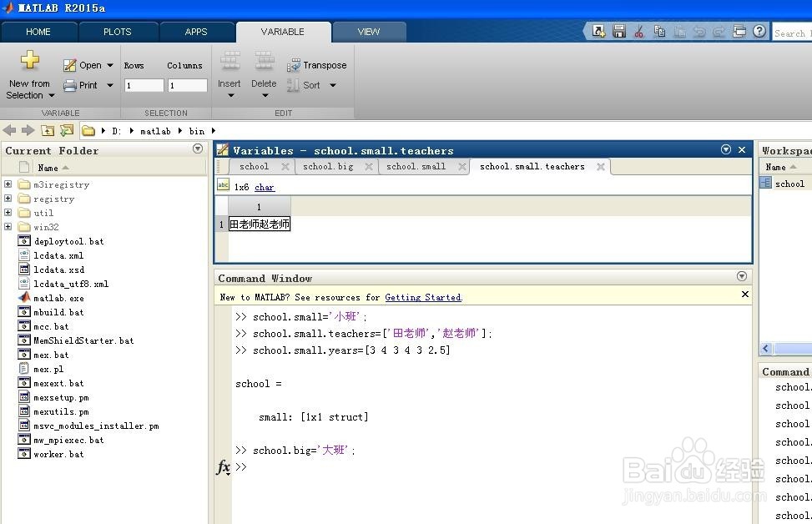The height and width of the screenshot is (524, 812).
Task: Click the Forward navigation arrow
Action: (28, 130)
